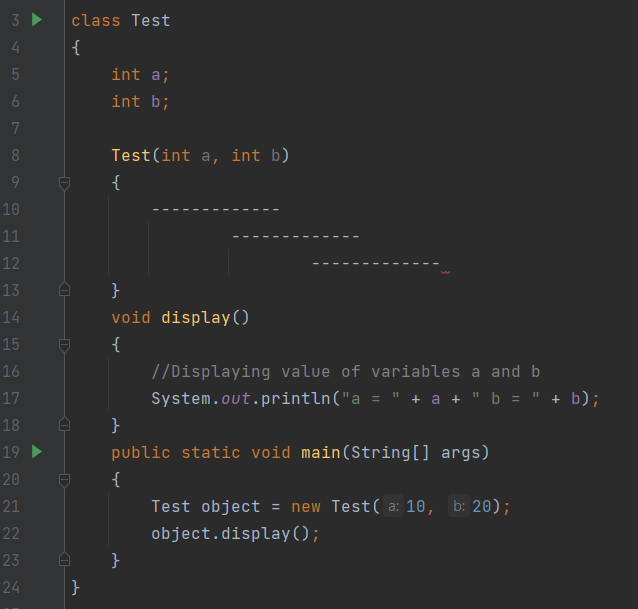Click line number 17 in the gutter
Screen dimensions: 638x609
(11, 398)
